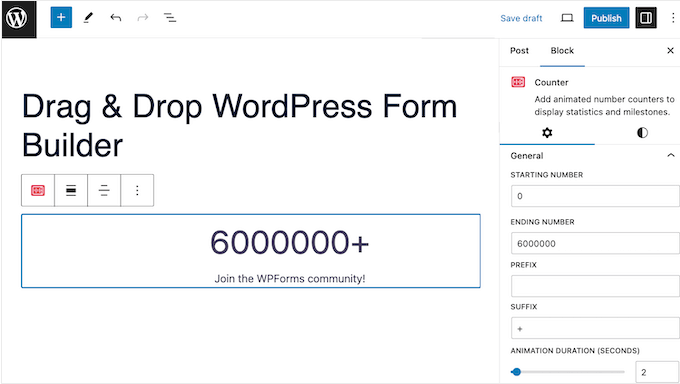Image resolution: width=680 pixels, height=384 pixels.
Task: Click the WordPress logo icon
Action: click(17, 18)
